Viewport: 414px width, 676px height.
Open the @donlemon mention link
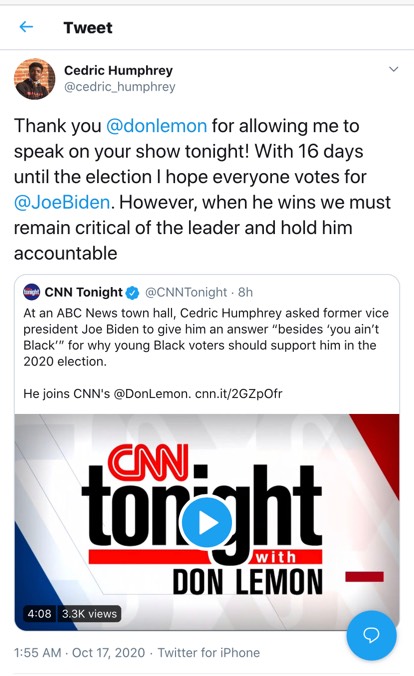[x=157, y=126]
